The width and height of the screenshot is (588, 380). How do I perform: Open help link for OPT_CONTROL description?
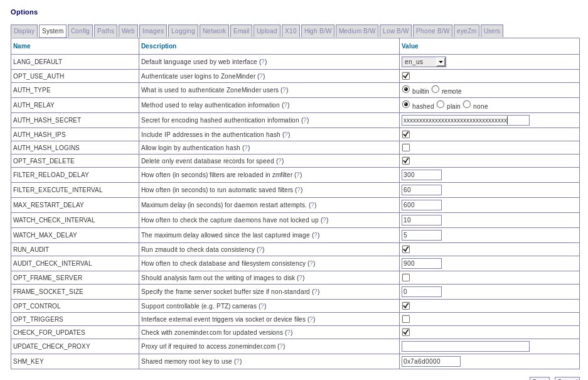(x=262, y=306)
